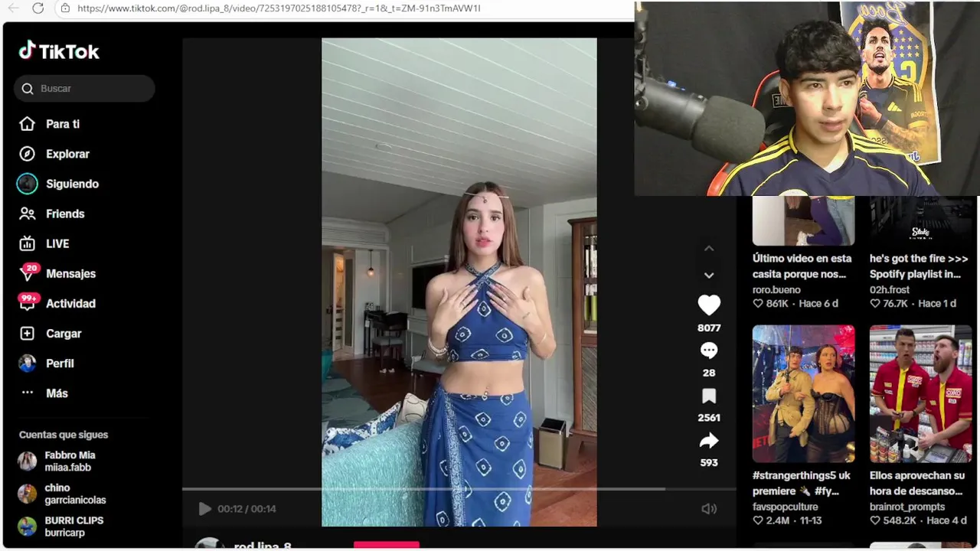Click the Friends people icon

point(28,214)
